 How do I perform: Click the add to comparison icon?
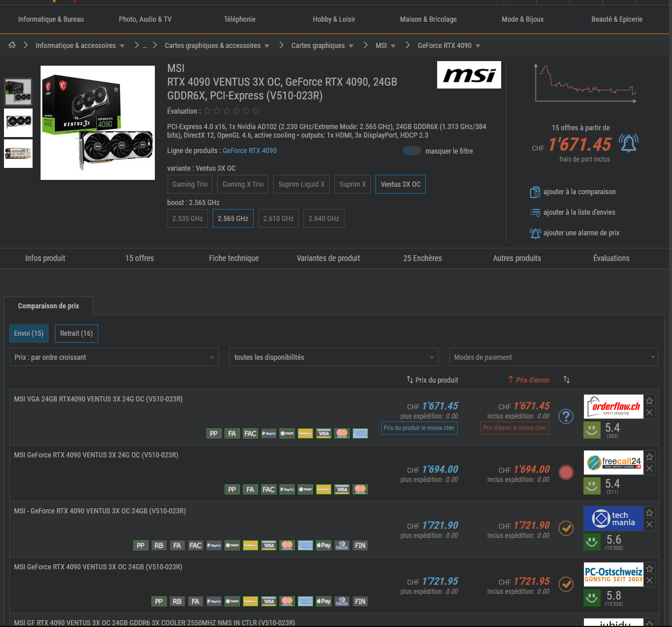coord(535,192)
